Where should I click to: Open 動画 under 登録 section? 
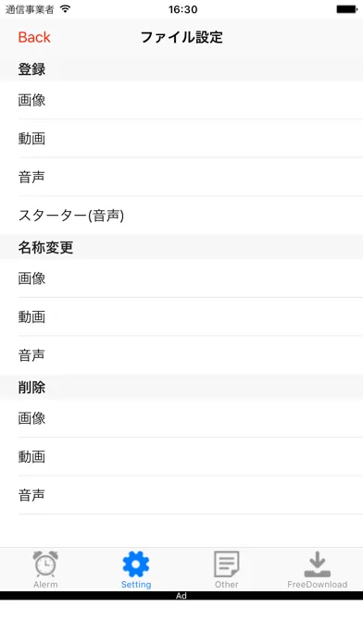click(x=181, y=139)
